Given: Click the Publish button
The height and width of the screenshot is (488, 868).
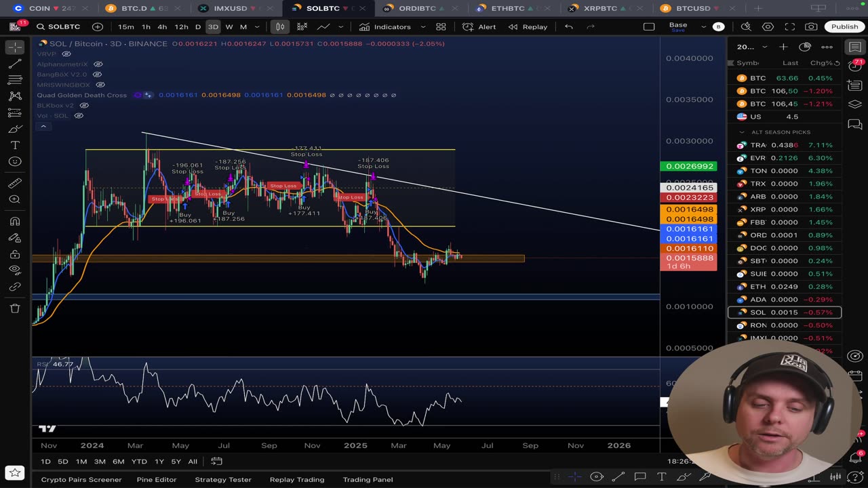Looking at the screenshot, I should (844, 26).
